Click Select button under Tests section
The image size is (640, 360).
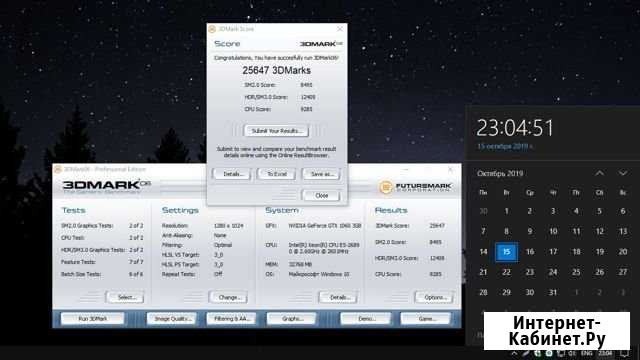click(125, 297)
